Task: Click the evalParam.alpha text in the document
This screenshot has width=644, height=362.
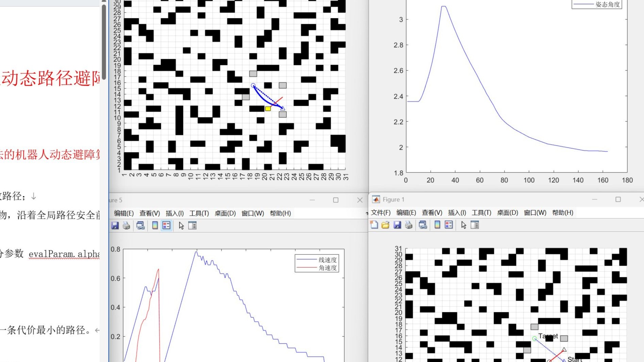Action: coord(64,254)
